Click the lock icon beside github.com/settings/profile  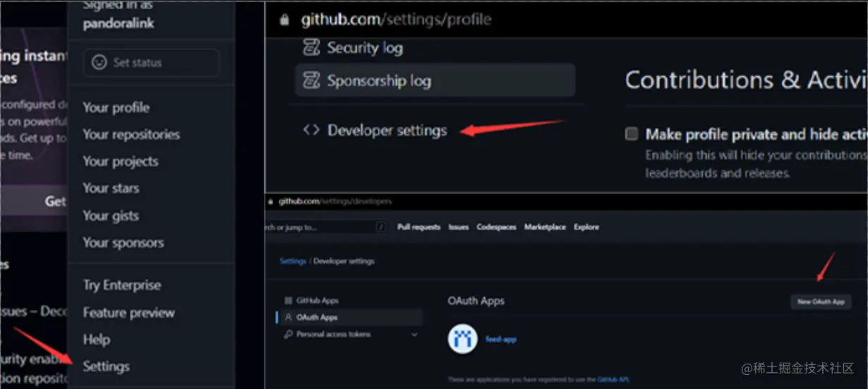[x=284, y=20]
